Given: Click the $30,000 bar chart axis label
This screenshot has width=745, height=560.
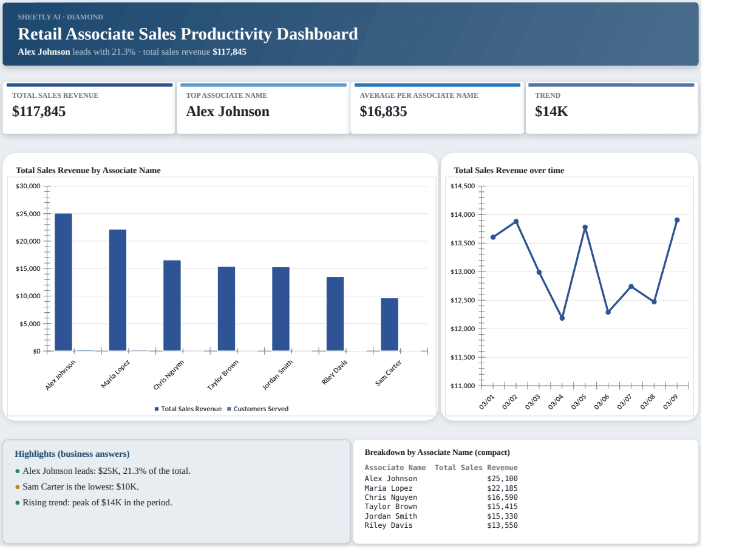Looking at the screenshot, I should point(29,186).
